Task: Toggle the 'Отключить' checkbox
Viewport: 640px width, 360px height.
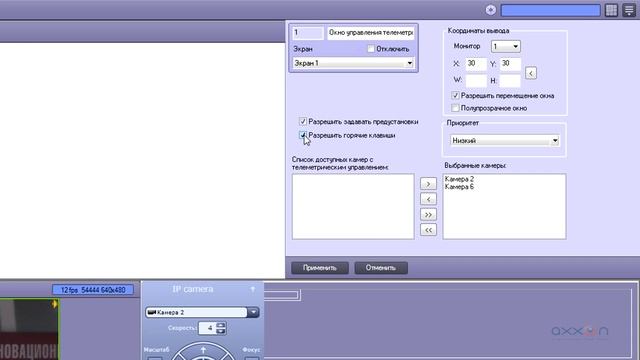Action: click(371, 49)
